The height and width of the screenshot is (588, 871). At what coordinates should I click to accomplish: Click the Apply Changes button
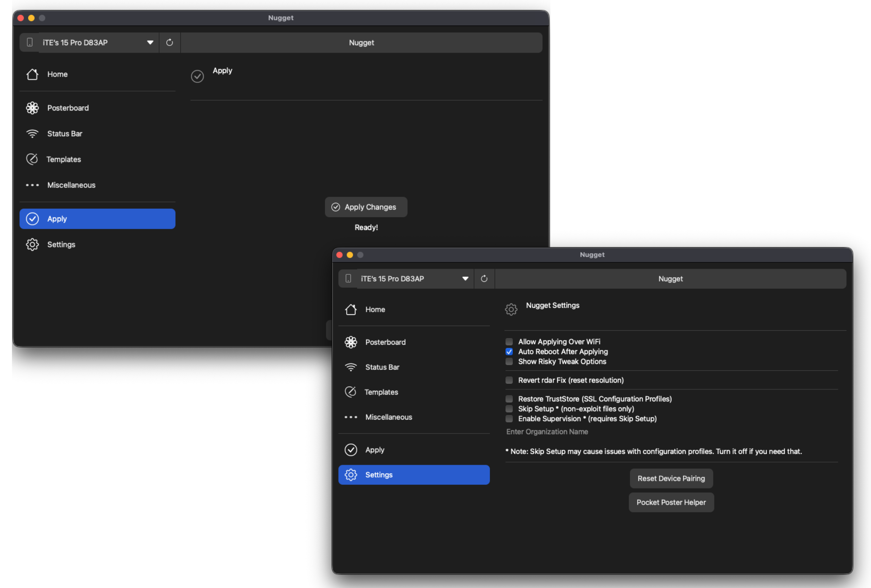[x=366, y=207]
